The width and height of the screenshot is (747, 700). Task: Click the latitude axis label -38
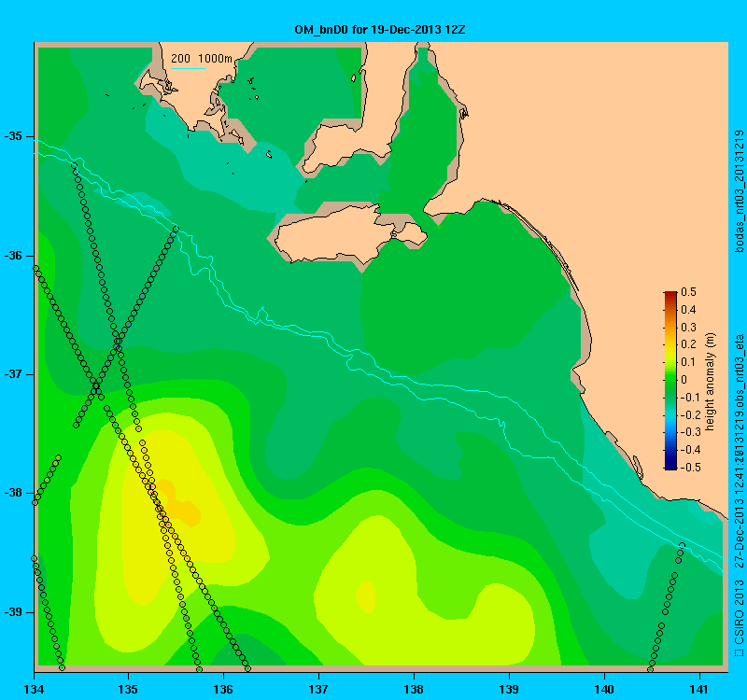click(x=13, y=493)
